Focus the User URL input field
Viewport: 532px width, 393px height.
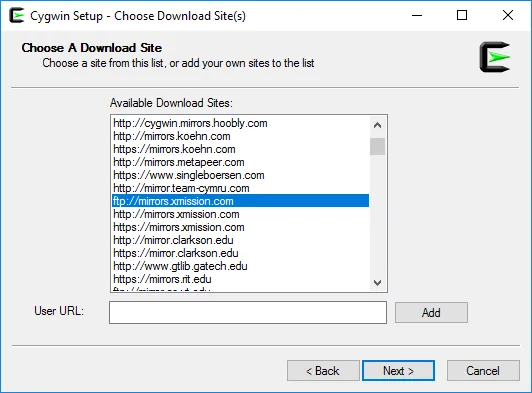click(x=248, y=312)
